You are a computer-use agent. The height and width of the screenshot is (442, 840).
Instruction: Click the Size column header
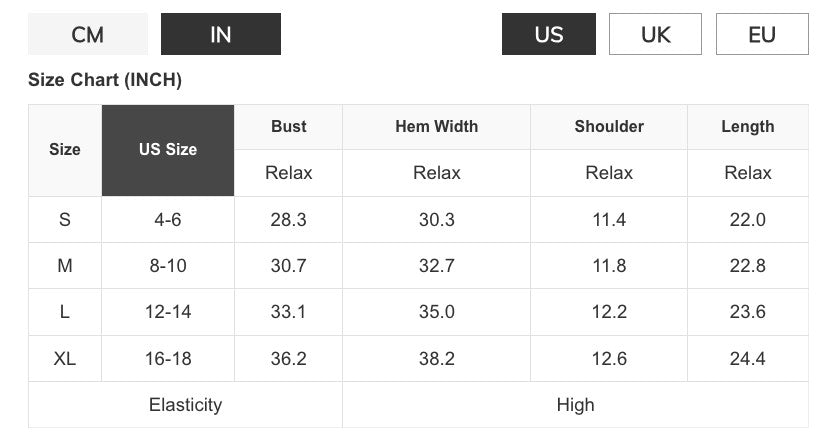coord(65,150)
